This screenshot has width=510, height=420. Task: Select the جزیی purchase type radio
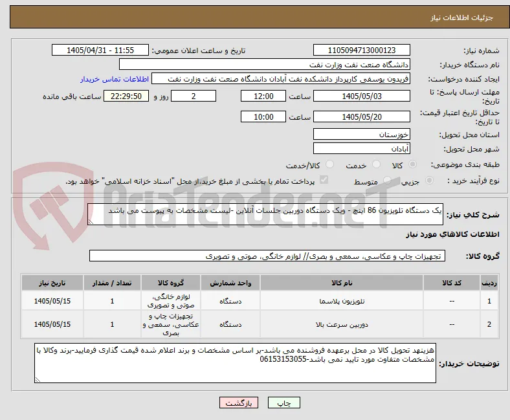[x=429, y=181]
